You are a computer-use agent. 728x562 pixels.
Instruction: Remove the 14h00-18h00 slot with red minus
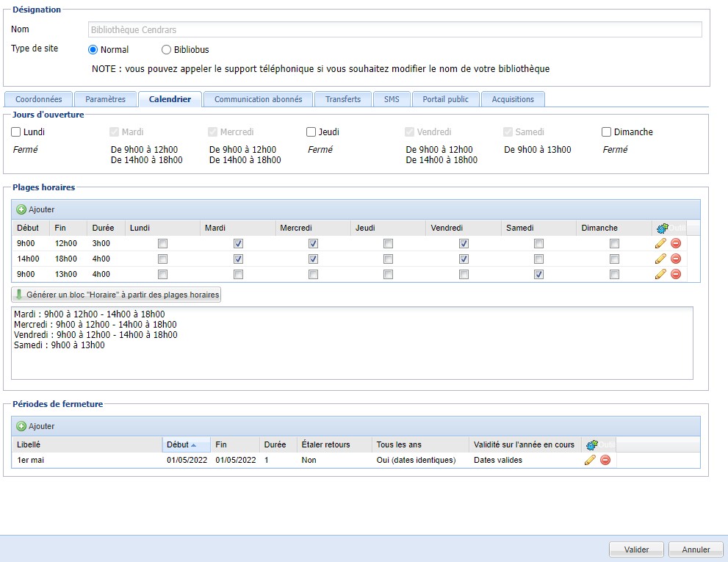pos(675,259)
